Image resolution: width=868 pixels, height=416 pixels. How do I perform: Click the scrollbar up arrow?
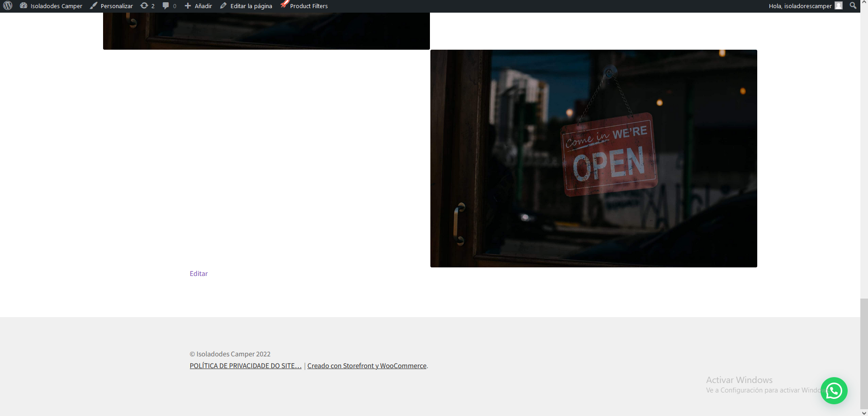tap(864, 3)
